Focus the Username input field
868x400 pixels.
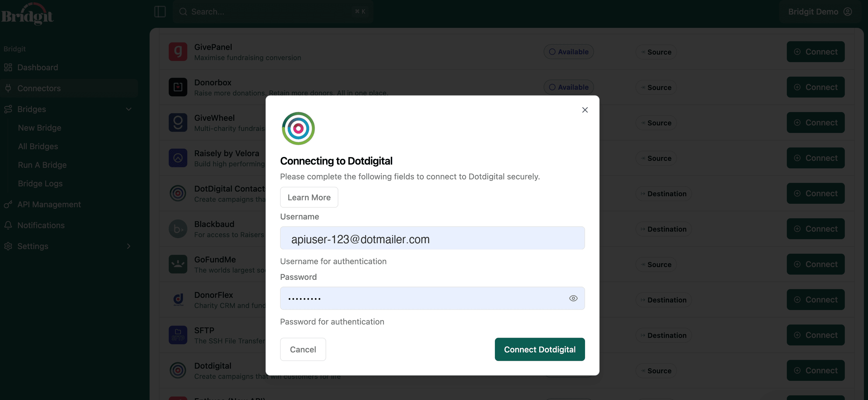[x=432, y=238]
